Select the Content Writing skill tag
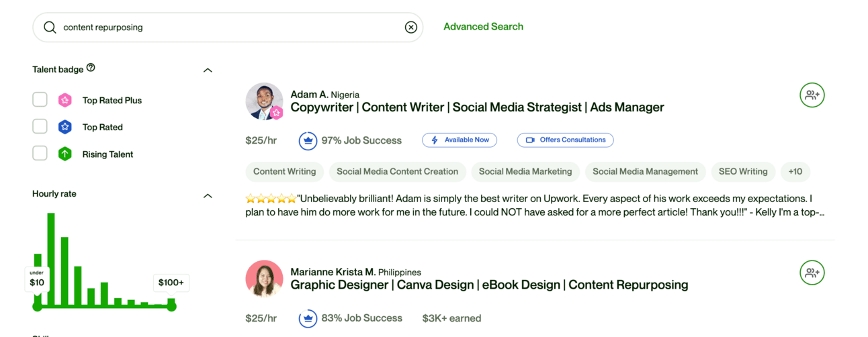This screenshot has width=868, height=337. pos(284,172)
